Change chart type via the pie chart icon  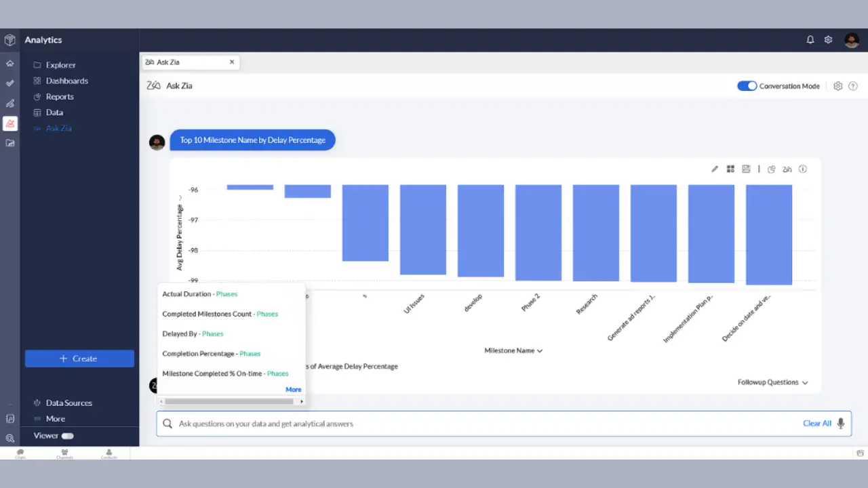pos(771,169)
